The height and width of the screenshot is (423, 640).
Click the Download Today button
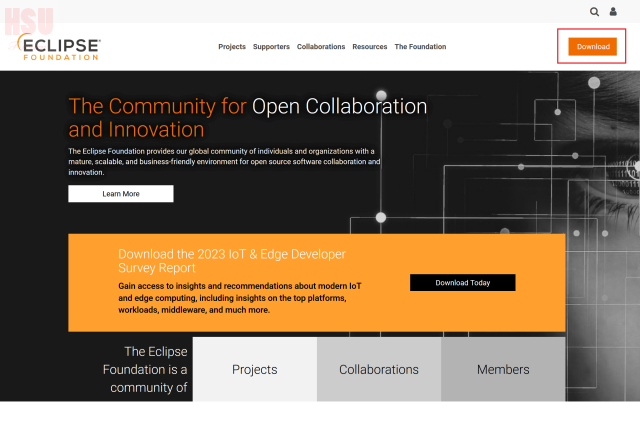point(463,283)
